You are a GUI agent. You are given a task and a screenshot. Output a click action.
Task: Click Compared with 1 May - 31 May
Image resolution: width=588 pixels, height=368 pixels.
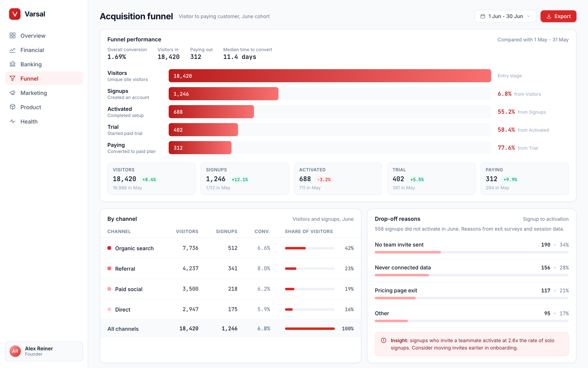pos(533,40)
